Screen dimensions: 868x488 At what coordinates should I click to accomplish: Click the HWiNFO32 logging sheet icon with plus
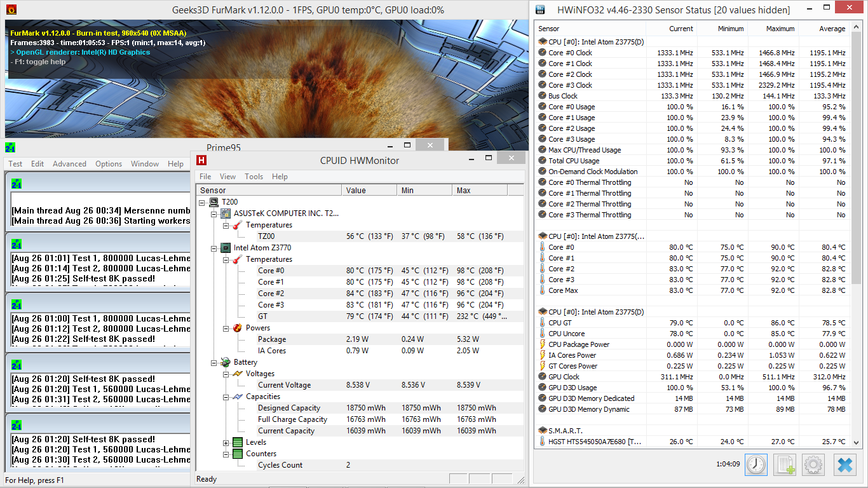(x=785, y=464)
